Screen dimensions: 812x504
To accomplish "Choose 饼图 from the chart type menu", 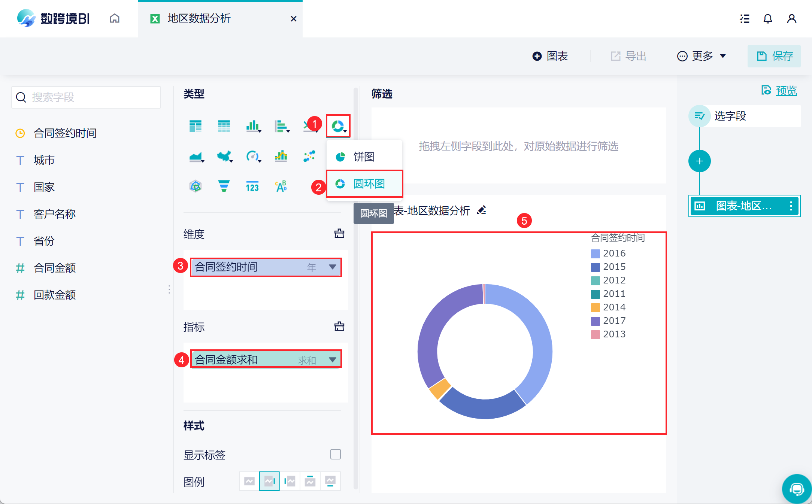I will tap(364, 157).
